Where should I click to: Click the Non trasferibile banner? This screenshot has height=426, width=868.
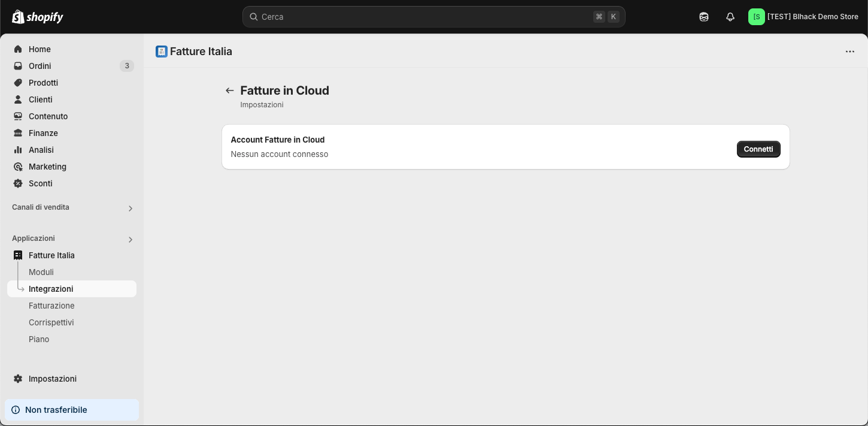(72, 410)
